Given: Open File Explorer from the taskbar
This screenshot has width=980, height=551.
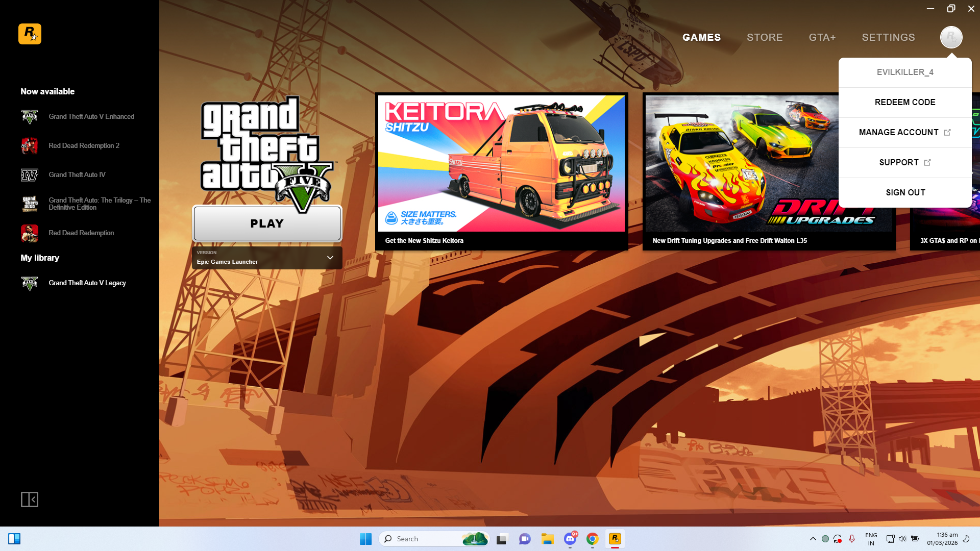Looking at the screenshot, I should [x=548, y=539].
